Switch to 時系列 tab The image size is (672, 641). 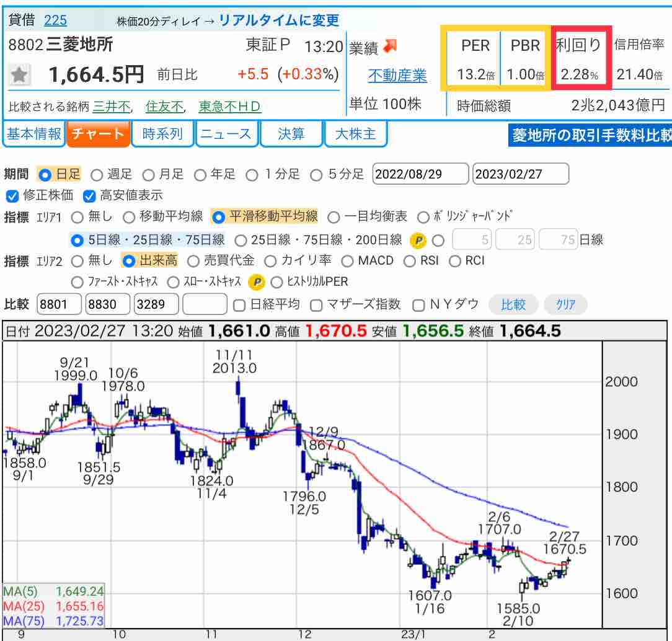(x=162, y=134)
